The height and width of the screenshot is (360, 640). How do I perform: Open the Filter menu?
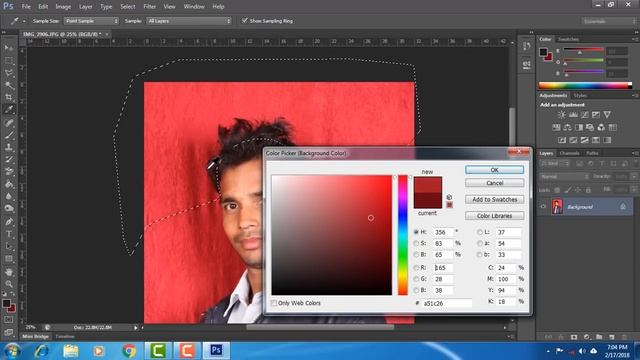[149, 7]
